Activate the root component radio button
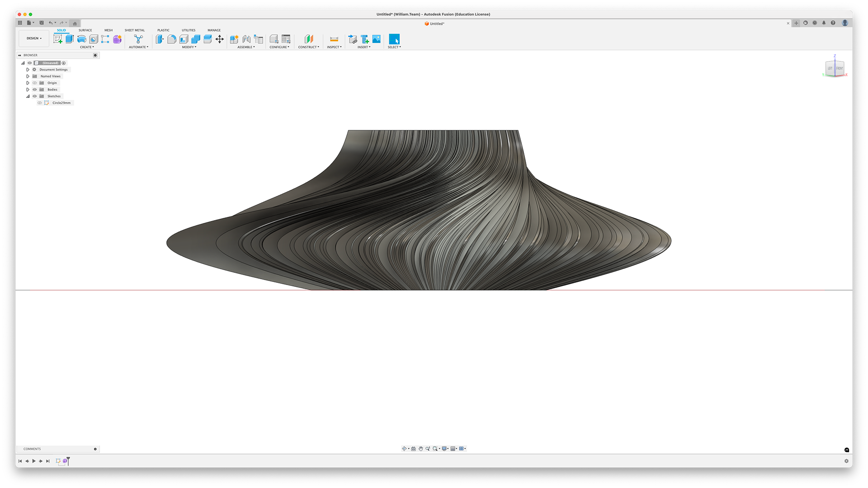868x488 pixels. (64, 63)
